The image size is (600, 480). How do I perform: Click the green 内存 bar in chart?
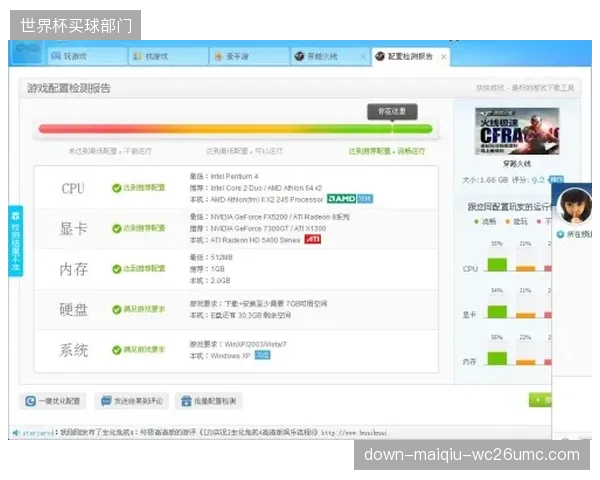pyautogui.click(x=497, y=358)
